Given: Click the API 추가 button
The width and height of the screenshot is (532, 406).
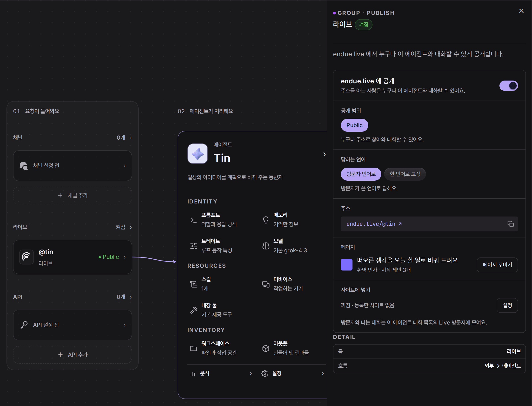Looking at the screenshot, I should [x=72, y=355].
